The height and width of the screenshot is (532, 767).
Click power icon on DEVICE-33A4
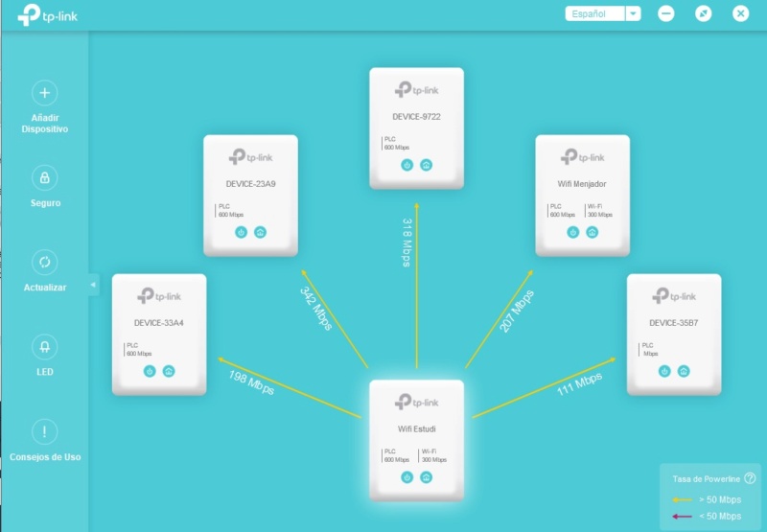click(150, 371)
